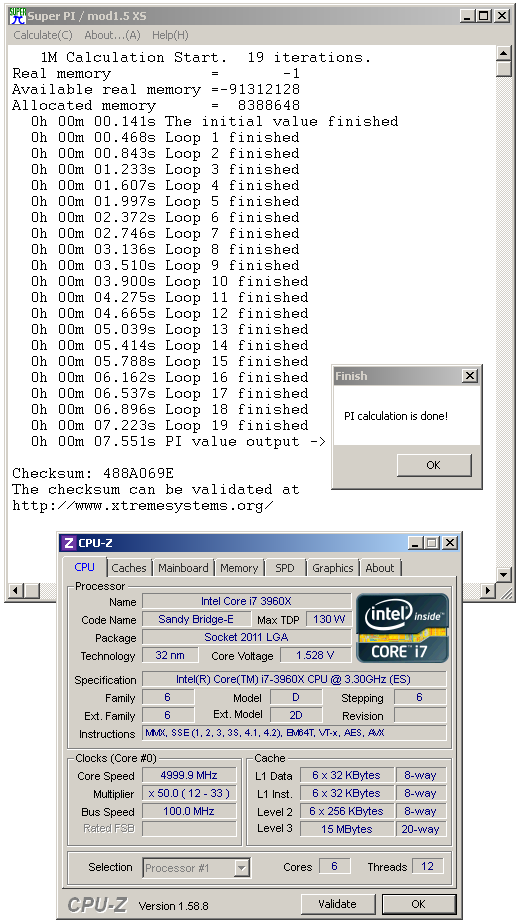Click the Code Name field Sandy Bridge-E
This screenshot has width=519, height=923.
(196, 619)
